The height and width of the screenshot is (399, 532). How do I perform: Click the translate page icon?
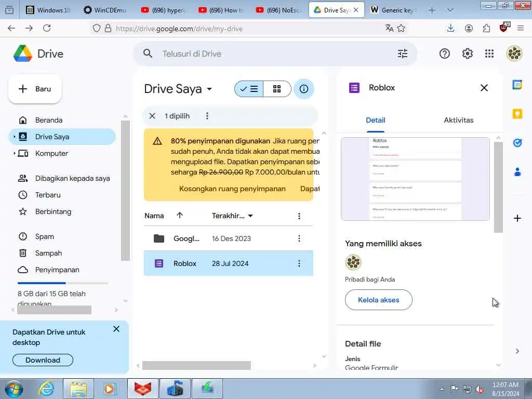[x=389, y=29]
